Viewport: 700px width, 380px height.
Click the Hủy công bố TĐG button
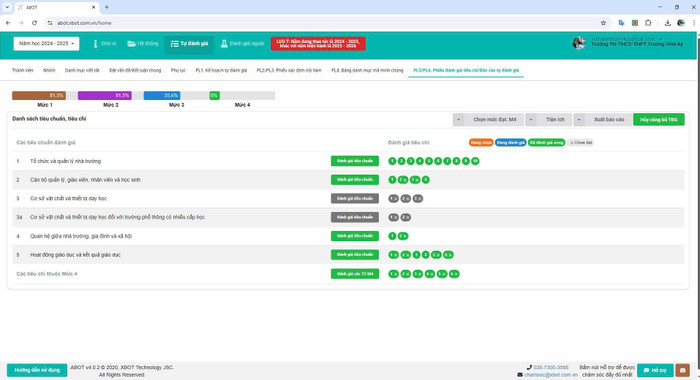(x=658, y=120)
